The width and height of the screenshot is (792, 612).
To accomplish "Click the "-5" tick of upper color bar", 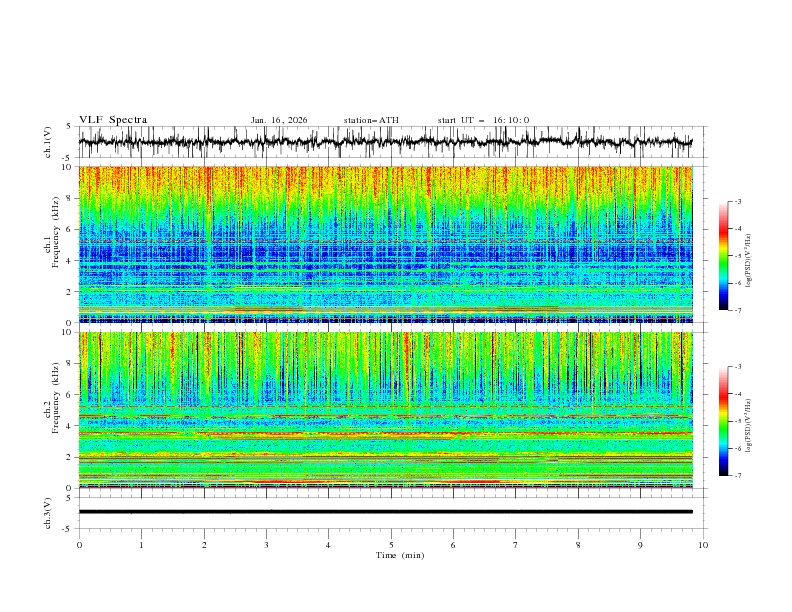I will click(x=737, y=256).
